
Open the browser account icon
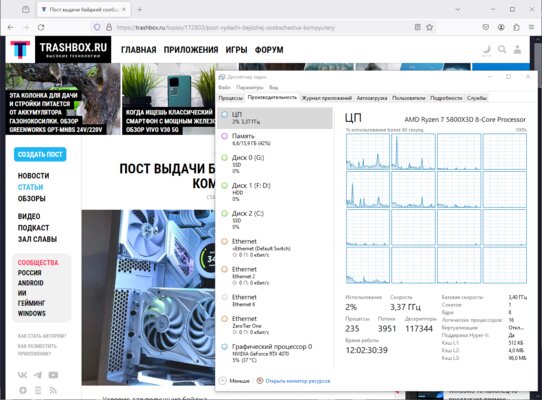click(x=501, y=27)
